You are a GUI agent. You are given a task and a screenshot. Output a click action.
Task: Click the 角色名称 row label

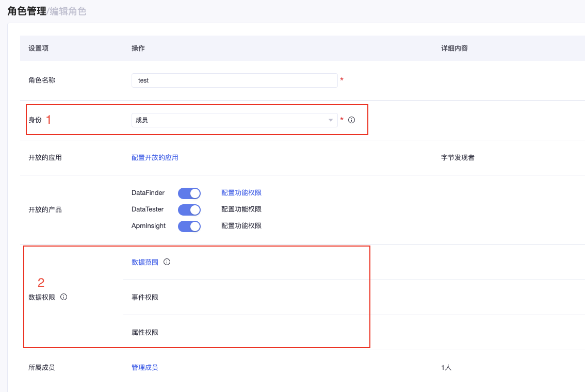tap(42, 80)
